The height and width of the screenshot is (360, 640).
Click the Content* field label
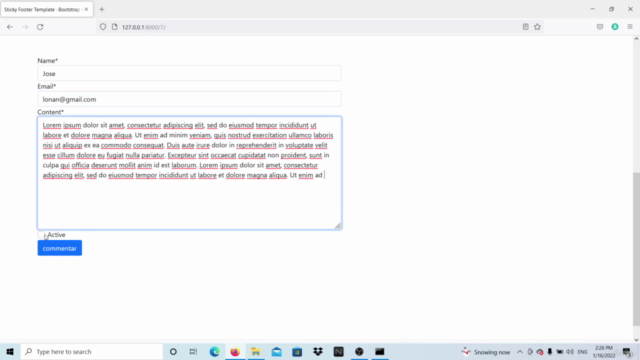pyautogui.click(x=51, y=112)
